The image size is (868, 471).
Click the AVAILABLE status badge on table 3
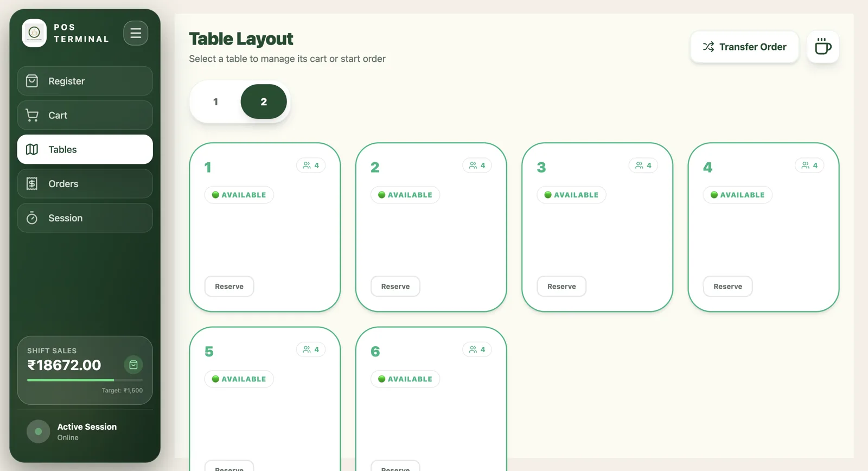pos(571,195)
